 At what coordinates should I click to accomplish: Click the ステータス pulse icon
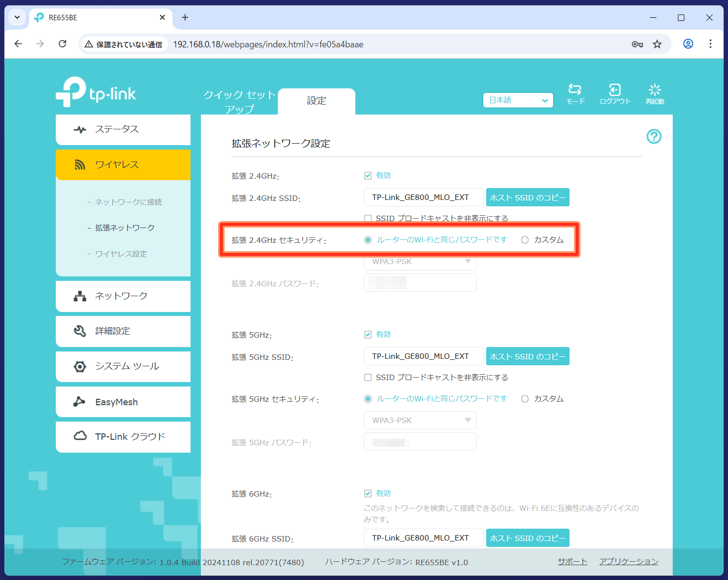(x=80, y=130)
